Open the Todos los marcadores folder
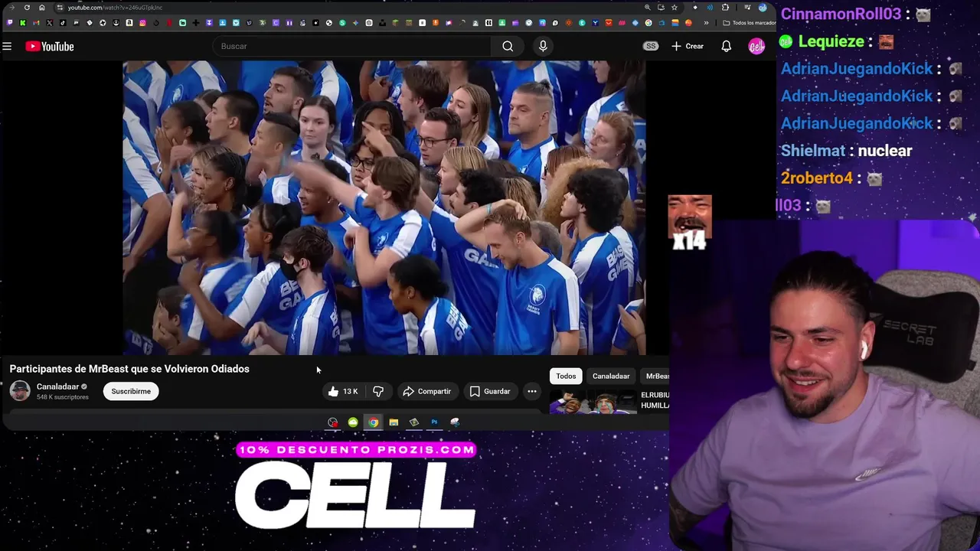The height and width of the screenshot is (551, 980). (x=750, y=23)
